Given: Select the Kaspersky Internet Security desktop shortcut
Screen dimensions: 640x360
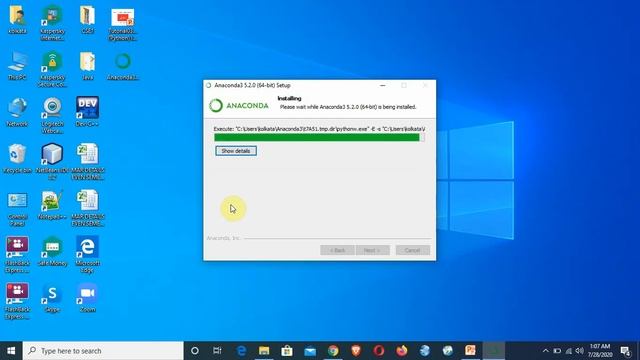Looking at the screenshot, I should point(52,23).
